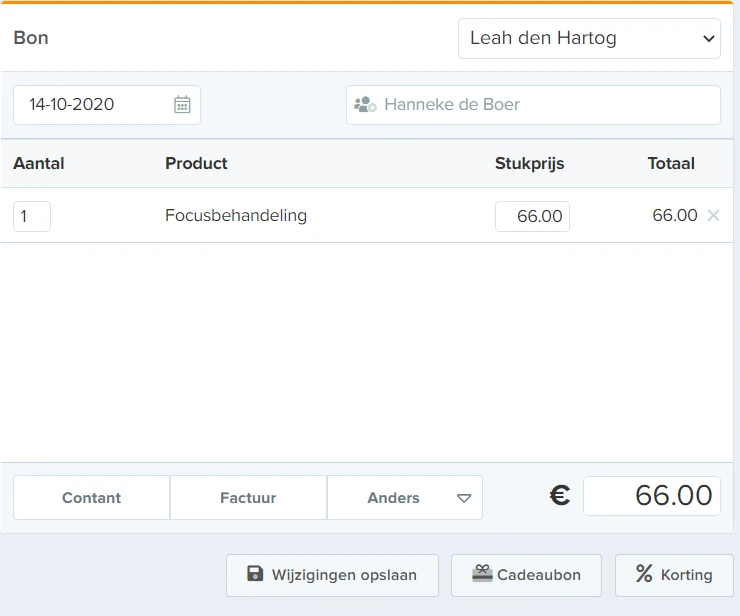This screenshot has height=616, width=740.
Task: Click the date field 14-10-2020
Action: coord(107,105)
